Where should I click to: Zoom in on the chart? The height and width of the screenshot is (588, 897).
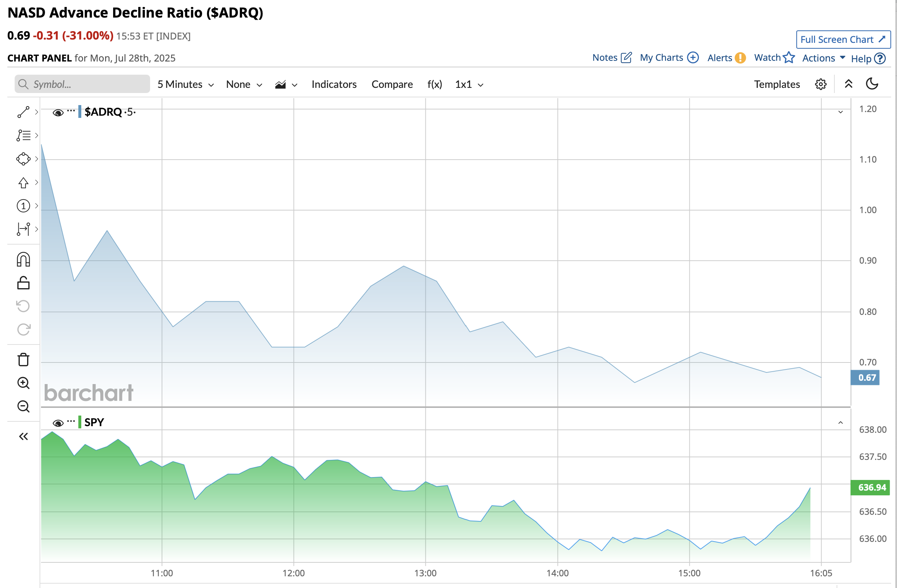pos(23,383)
